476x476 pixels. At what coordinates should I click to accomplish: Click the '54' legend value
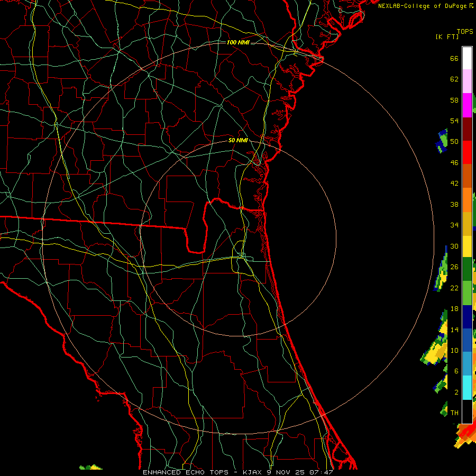tap(454, 121)
